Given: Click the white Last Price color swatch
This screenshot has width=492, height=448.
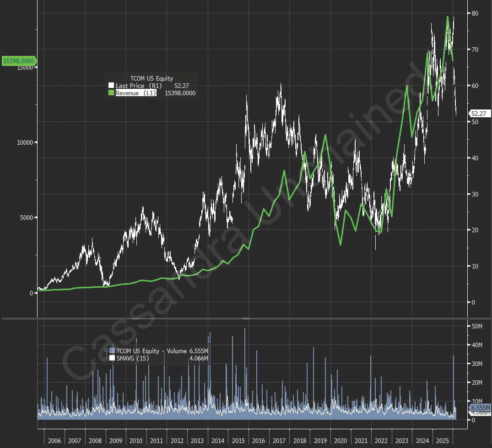Looking at the screenshot, I should [111, 86].
